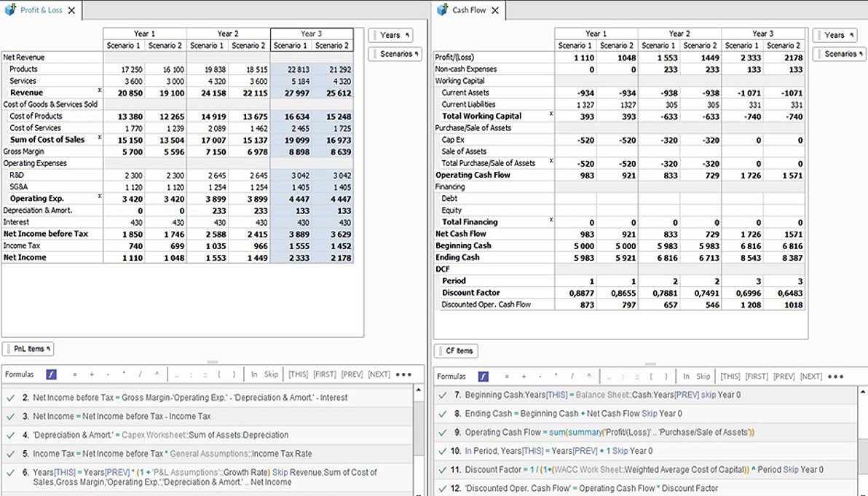Switch to the Profit & Loss tab

coord(41,10)
